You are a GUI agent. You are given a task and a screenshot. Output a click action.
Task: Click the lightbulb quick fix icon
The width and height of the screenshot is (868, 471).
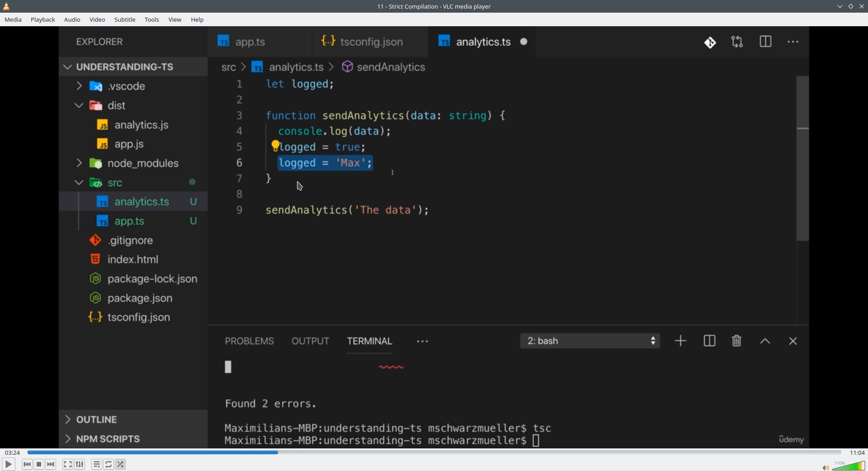[275, 146]
